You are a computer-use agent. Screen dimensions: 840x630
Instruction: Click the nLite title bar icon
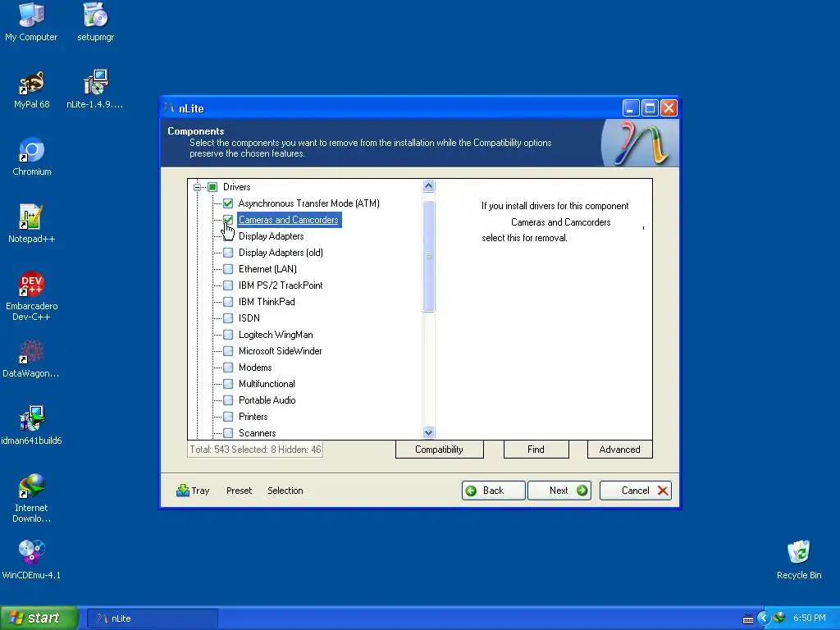click(169, 107)
